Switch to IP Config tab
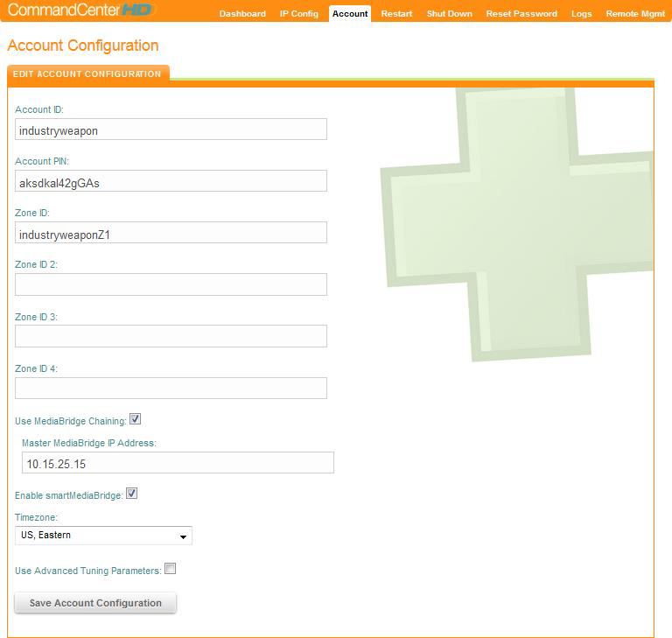672x638 pixels. [299, 14]
